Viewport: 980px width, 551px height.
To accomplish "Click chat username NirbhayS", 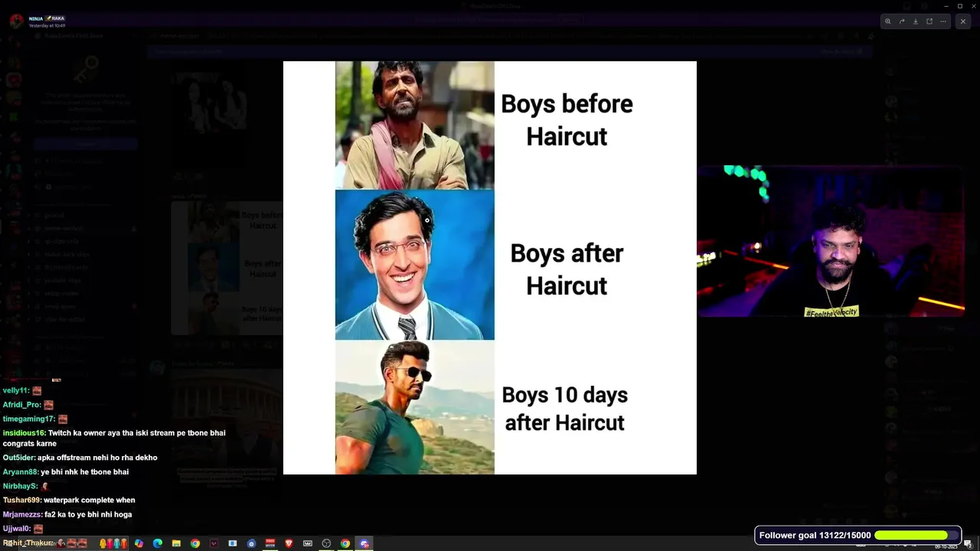I will (20, 486).
